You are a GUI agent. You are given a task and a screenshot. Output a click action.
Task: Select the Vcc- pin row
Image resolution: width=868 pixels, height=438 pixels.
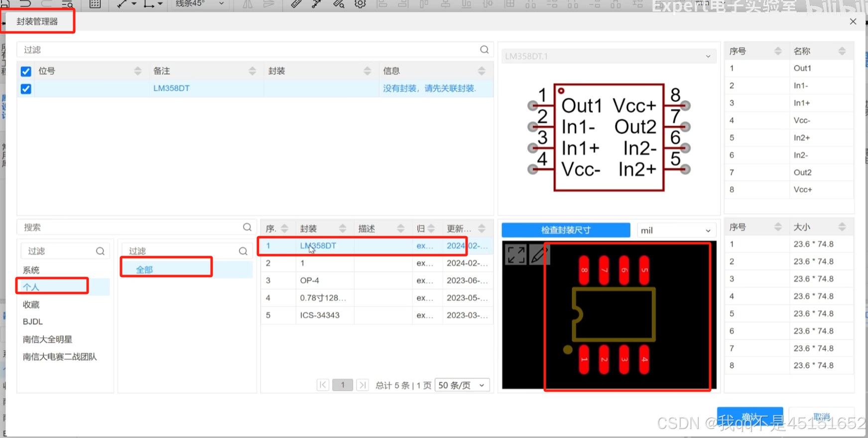click(x=789, y=120)
